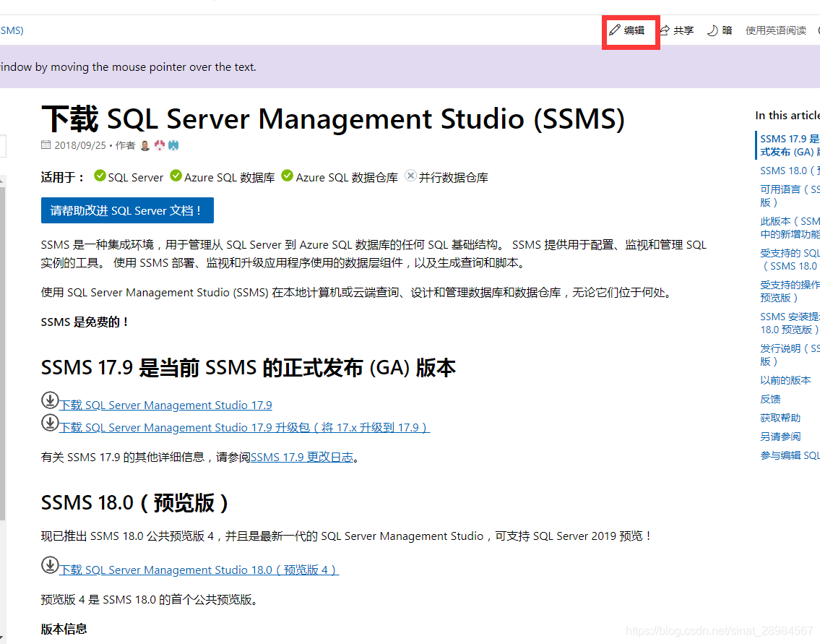Image resolution: width=820 pixels, height=644 pixels.
Task: Open 受支持的 SQL in the article sidebar
Action: pyautogui.click(x=790, y=259)
